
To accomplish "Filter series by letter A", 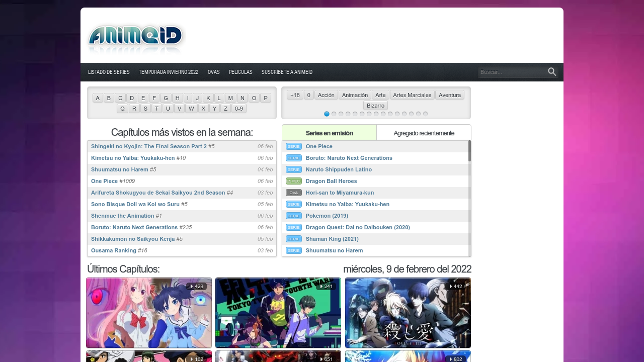I will tap(98, 98).
